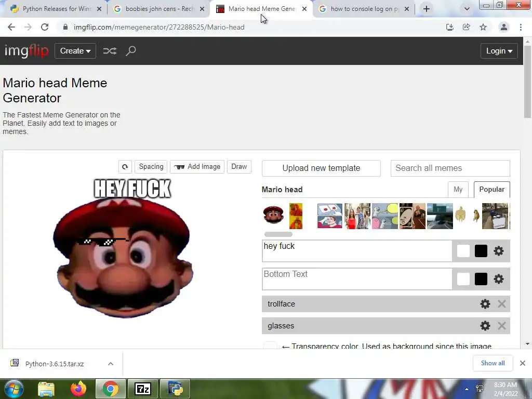The image size is (532, 399).
Task: Open the search magnifier icon in header
Action: pos(130,51)
